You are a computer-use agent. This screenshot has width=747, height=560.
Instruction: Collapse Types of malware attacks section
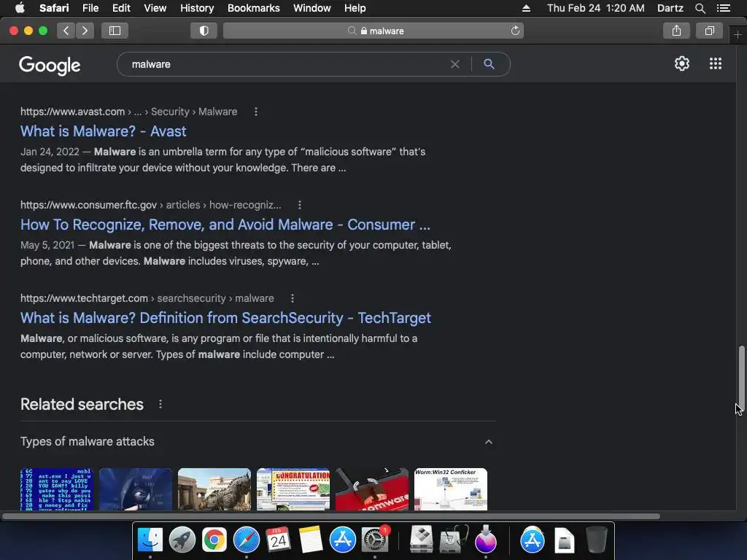click(488, 442)
